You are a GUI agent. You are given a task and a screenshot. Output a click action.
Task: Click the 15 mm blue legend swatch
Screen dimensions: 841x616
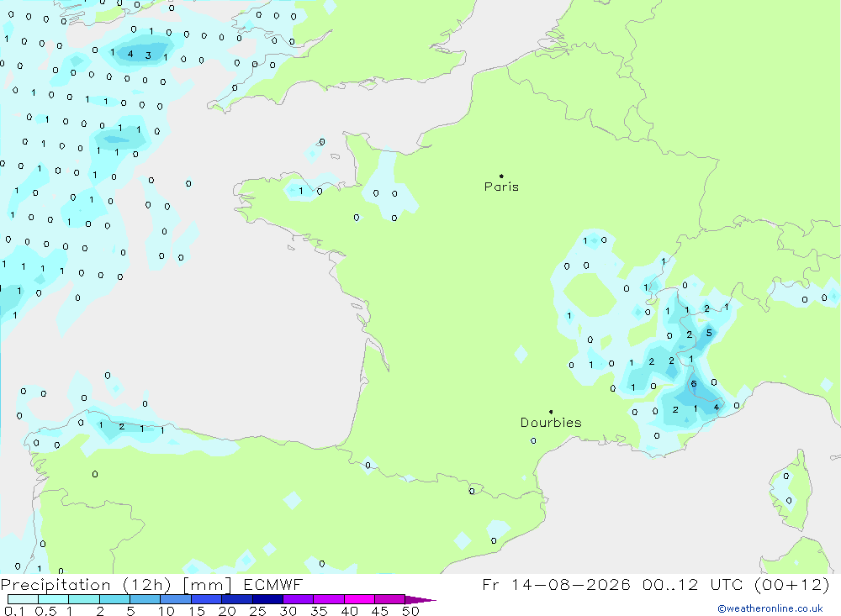tap(206, 599)
